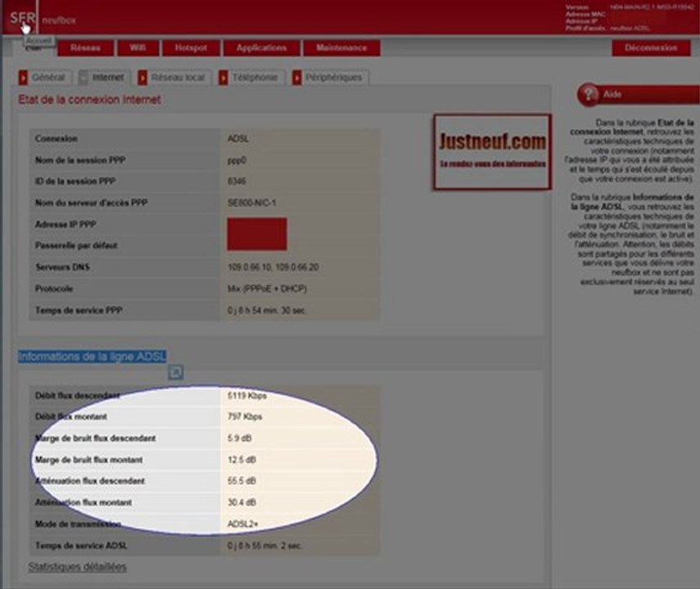Click the grey icon beside Internet tab
The width and height of the screenshot is (700, 589).
[x=83, y=78]
